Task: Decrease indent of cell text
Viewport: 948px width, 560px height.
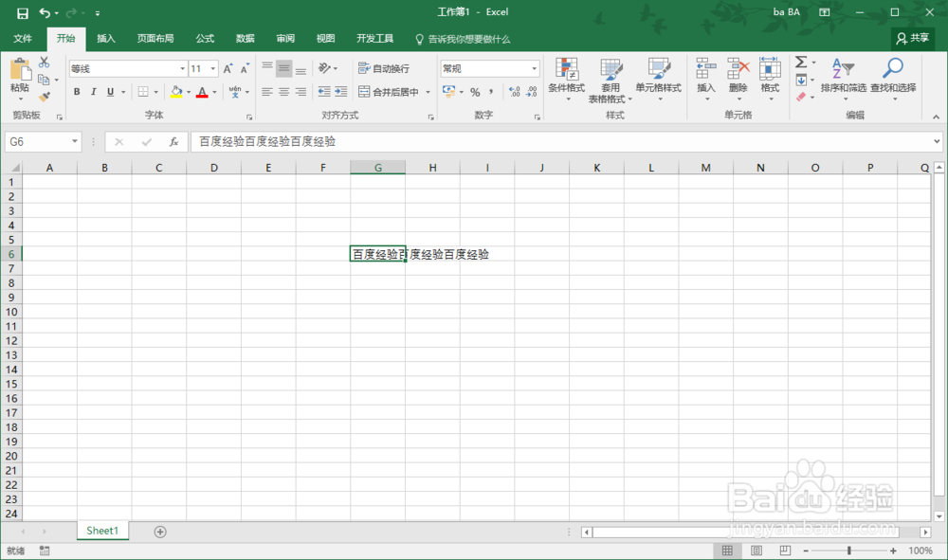Action: pyautogui.click(x=324, y=92)
